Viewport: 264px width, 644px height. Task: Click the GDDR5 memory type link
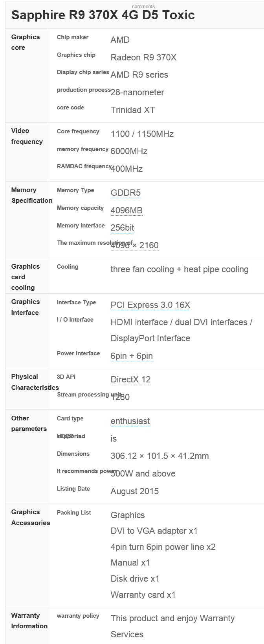coord(125,193)
